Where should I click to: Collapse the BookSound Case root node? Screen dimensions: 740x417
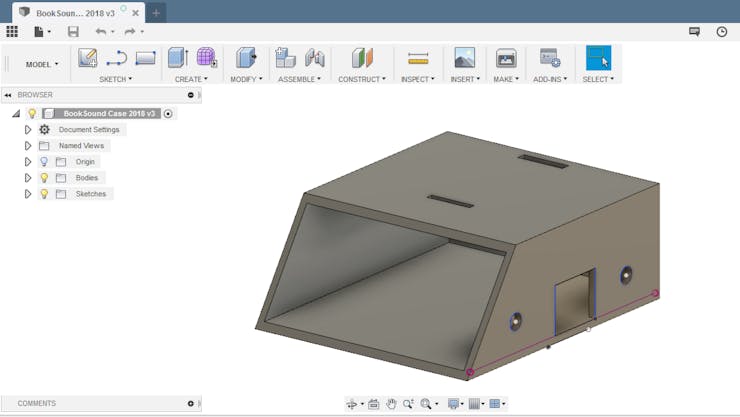[17, 114]
